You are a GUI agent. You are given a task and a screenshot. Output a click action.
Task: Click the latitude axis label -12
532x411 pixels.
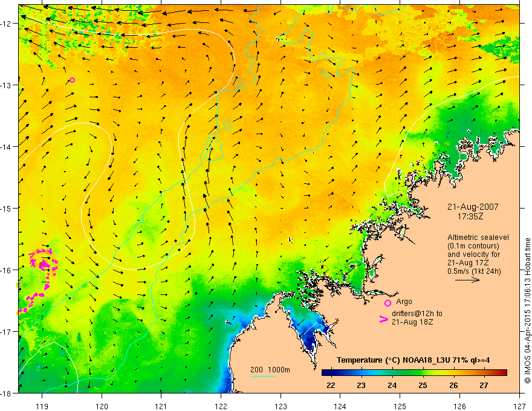coord(7,24)
